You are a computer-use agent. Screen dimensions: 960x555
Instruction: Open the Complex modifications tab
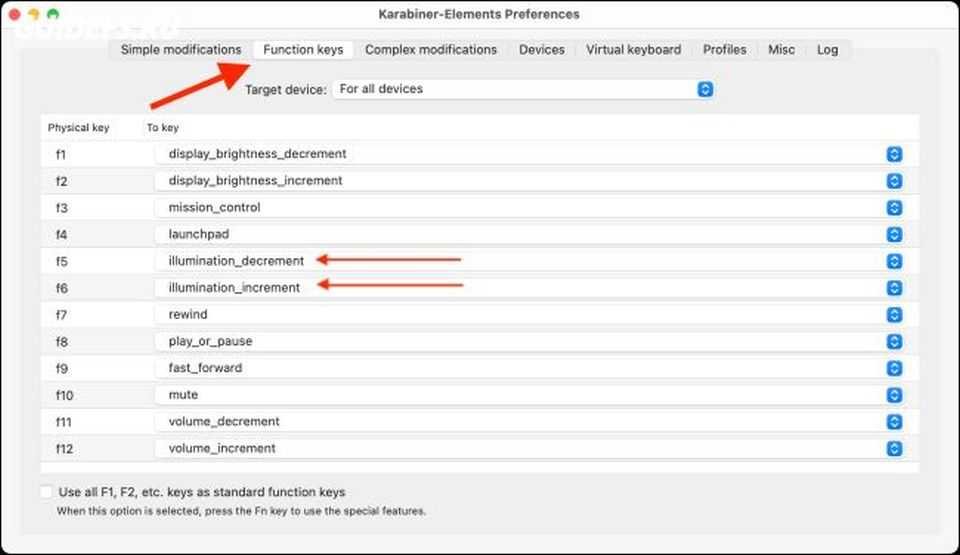(x=430, y=49)
